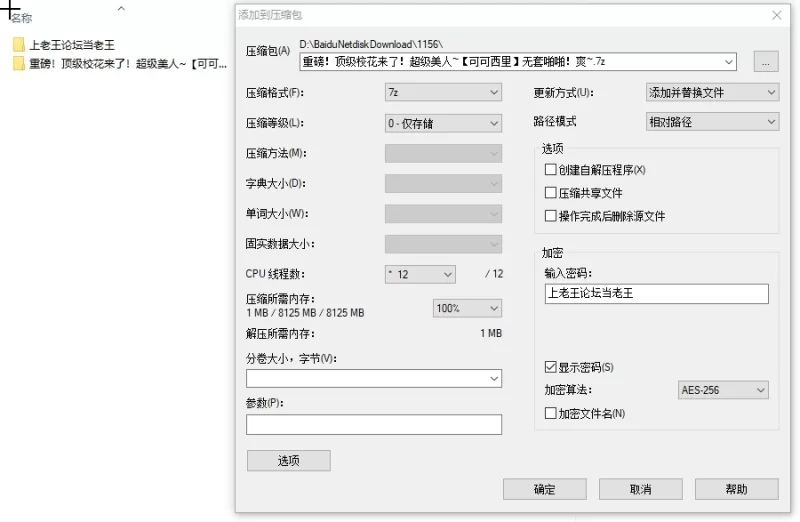Open the 更新方式 dropdown
The width and height of the screenshot is (800, 522).
pyautogui.click(x=712, y=92)
